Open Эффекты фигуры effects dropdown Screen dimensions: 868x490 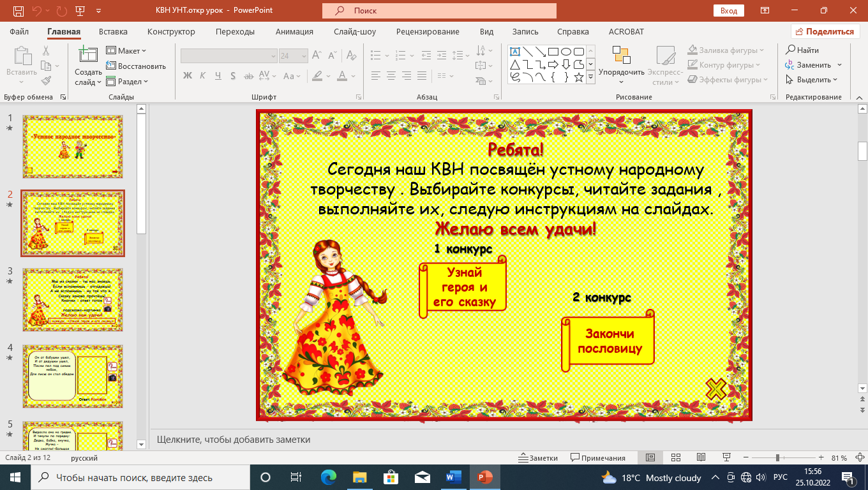coord(728,80)
